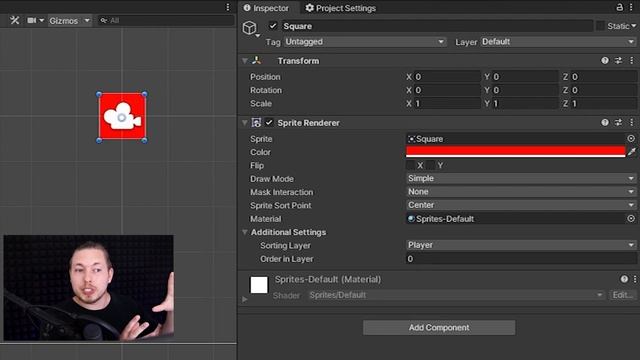
Task: Open the Shader dropdown Sprites/Default
Action: point(456,295)
